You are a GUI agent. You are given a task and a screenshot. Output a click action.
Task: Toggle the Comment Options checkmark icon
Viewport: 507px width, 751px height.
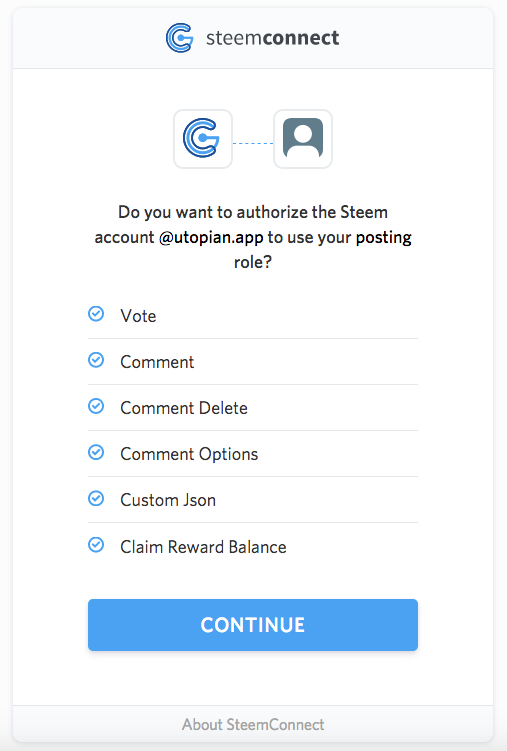point(96,452)
